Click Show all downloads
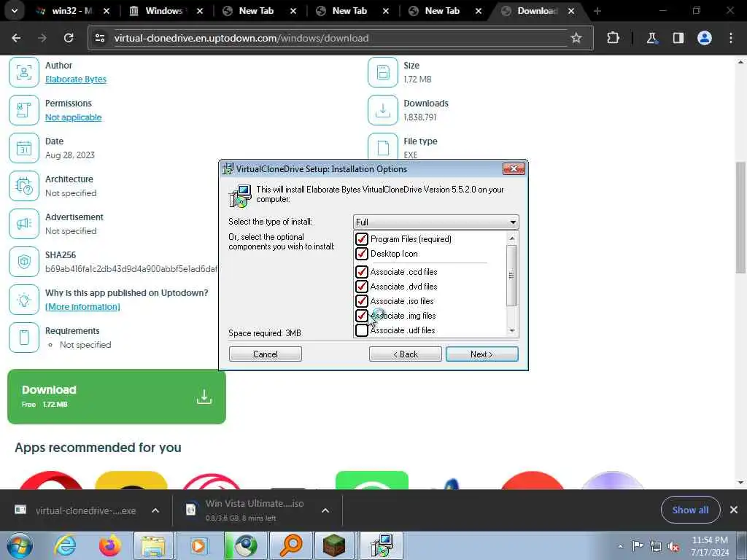 (690, 510)
